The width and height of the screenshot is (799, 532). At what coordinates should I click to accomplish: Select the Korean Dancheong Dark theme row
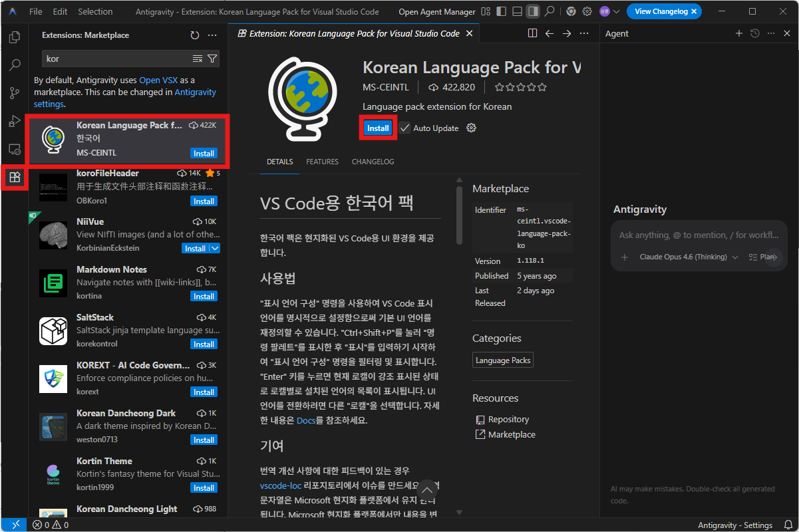[x=128, y=427]
